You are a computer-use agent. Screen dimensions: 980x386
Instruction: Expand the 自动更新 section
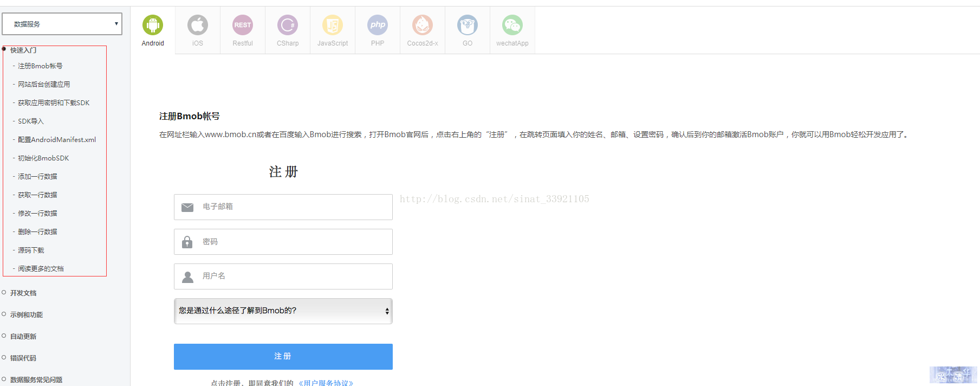[23, 336]
